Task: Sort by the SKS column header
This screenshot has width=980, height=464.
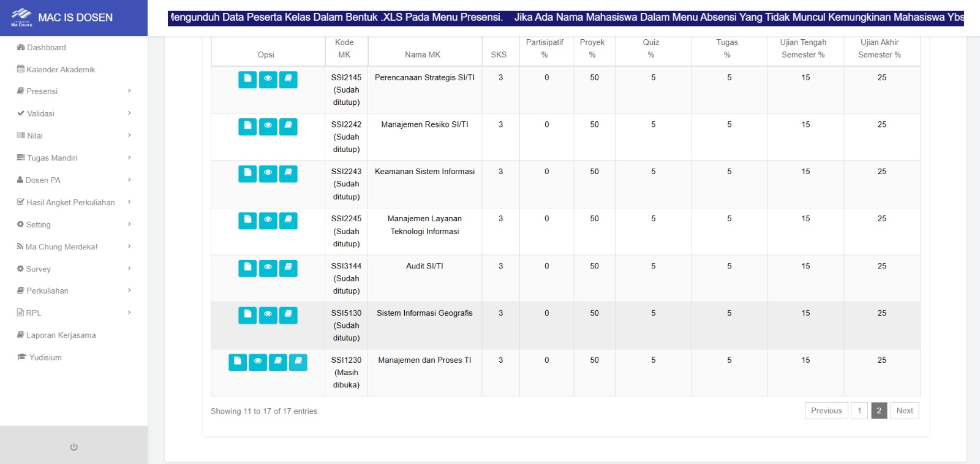Action: pos(500,50)
